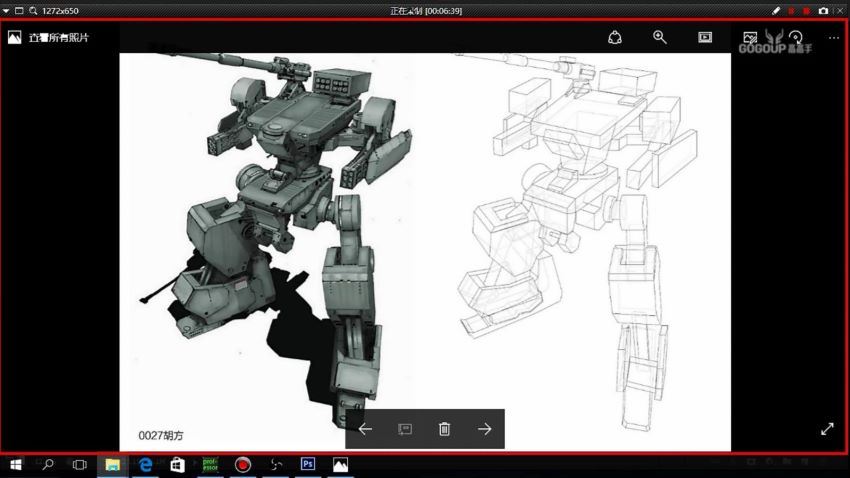The width and height of the screenshot is (850, 478).
Task: Open Photoshop from the taskbar
Action: click(x=308, y=465)
